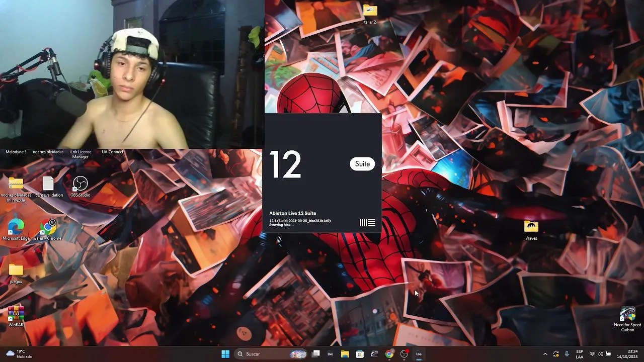Click the Suite badge on the Ableton splash
Image resolution: width=644 pixels, height=362 pixels.
tap(362, 164)
